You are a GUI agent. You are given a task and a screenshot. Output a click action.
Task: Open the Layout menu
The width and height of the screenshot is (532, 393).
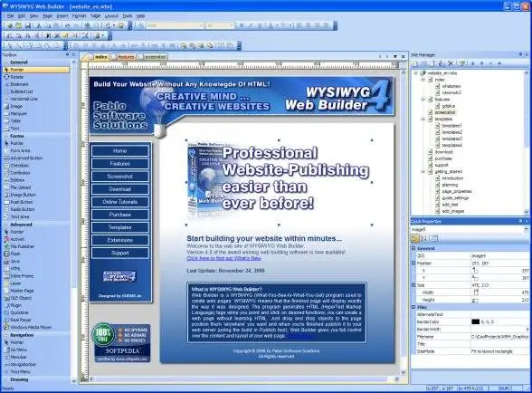pos(111,16)
